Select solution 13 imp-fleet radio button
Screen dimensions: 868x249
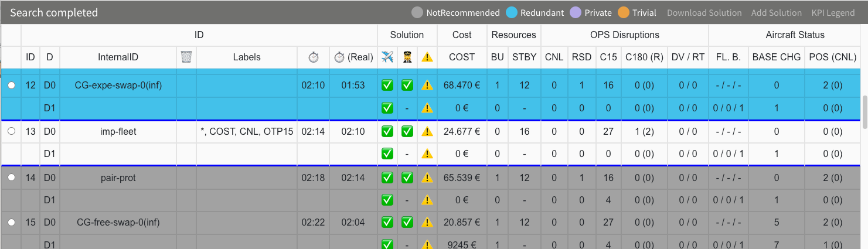(11, 132)
